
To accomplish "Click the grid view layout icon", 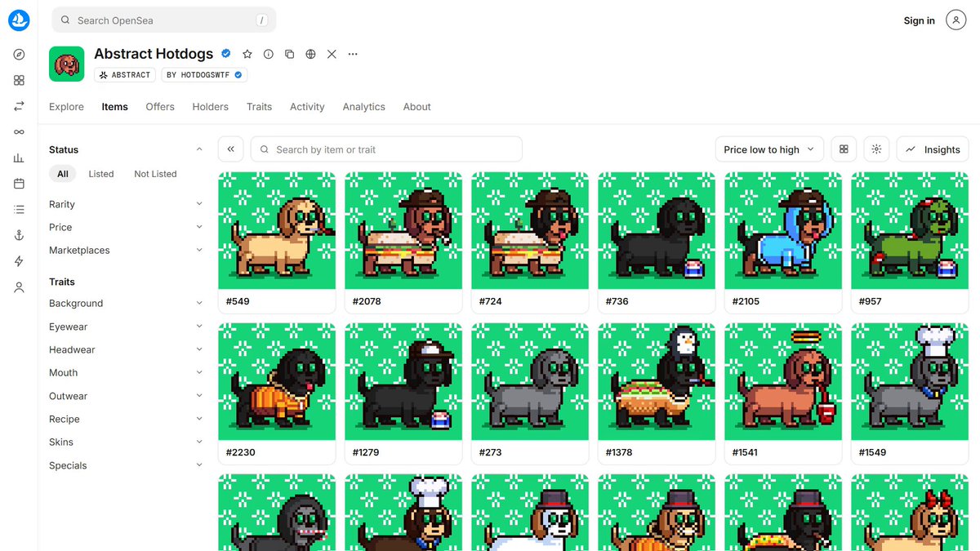I will (x=844, y=149).
